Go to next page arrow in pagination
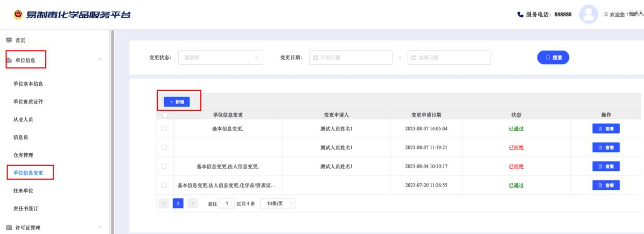Image resolution: width=644 pixels, height=234 pixels. click(192, 203)
